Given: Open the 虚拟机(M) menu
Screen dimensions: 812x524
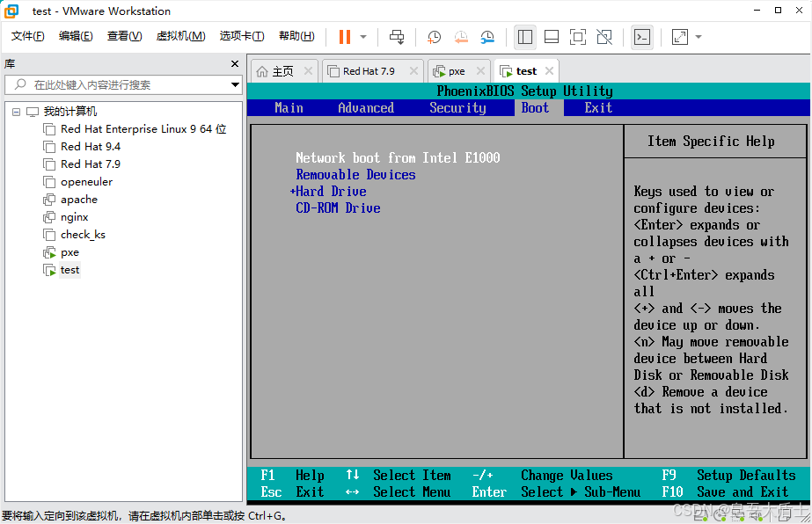Looking at the screenshot, I should click(x=180, y=36).
